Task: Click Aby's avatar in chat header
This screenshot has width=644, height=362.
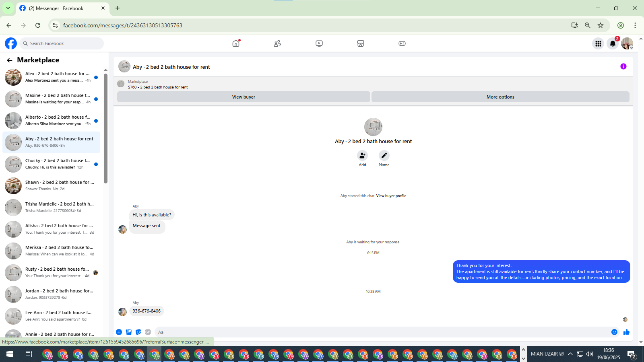Action: click(x=124, y=67)
